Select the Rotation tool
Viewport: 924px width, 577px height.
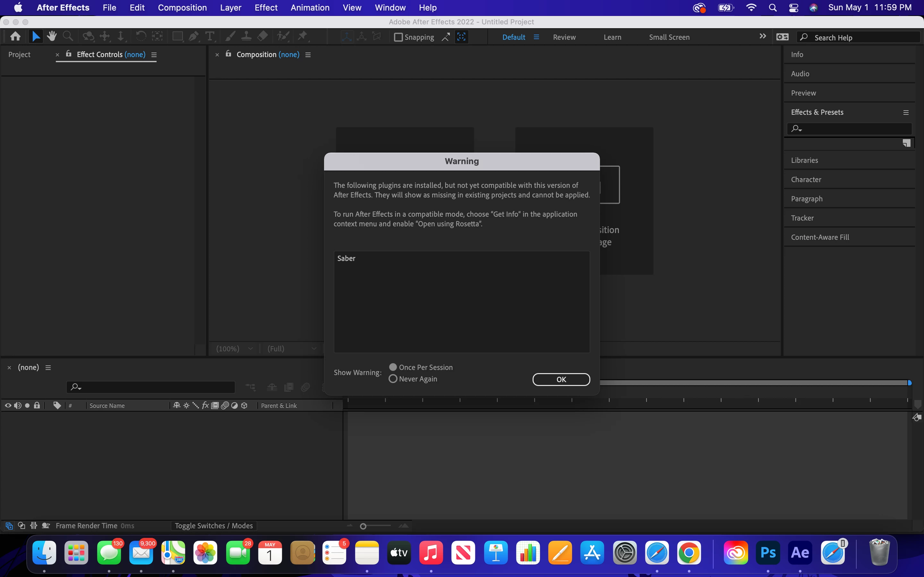(141, 37)
